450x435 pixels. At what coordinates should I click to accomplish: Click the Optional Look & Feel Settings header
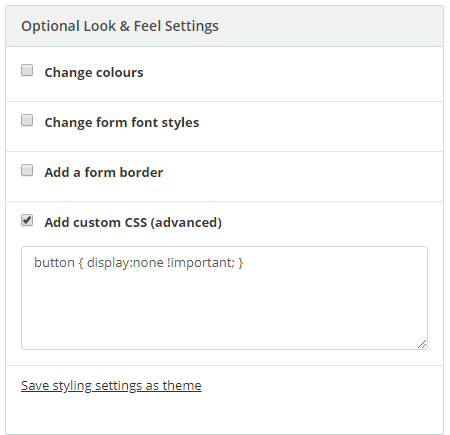224,26
